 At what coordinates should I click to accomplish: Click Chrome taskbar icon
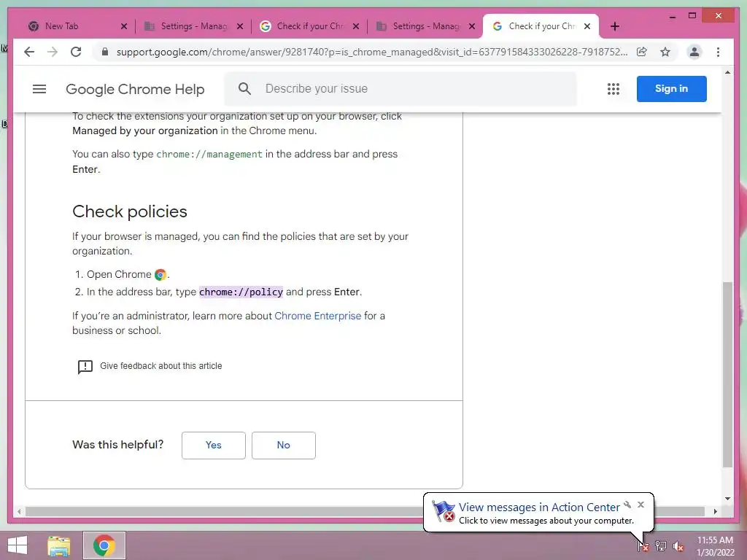[104, 545]
